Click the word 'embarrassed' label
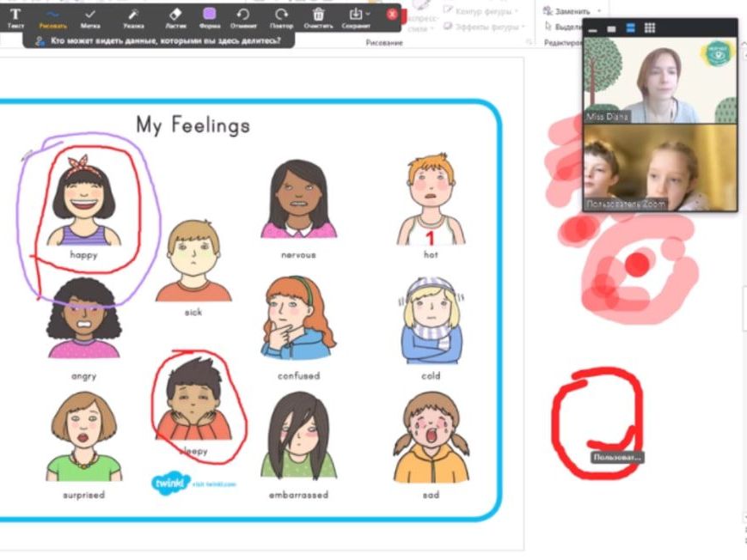 pos(298,496)
